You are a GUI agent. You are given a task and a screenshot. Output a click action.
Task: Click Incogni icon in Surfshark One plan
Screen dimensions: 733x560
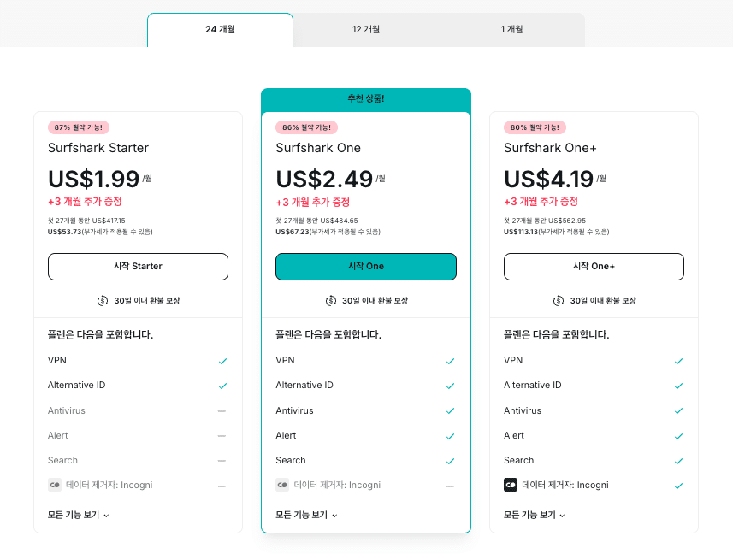[282, 485]
